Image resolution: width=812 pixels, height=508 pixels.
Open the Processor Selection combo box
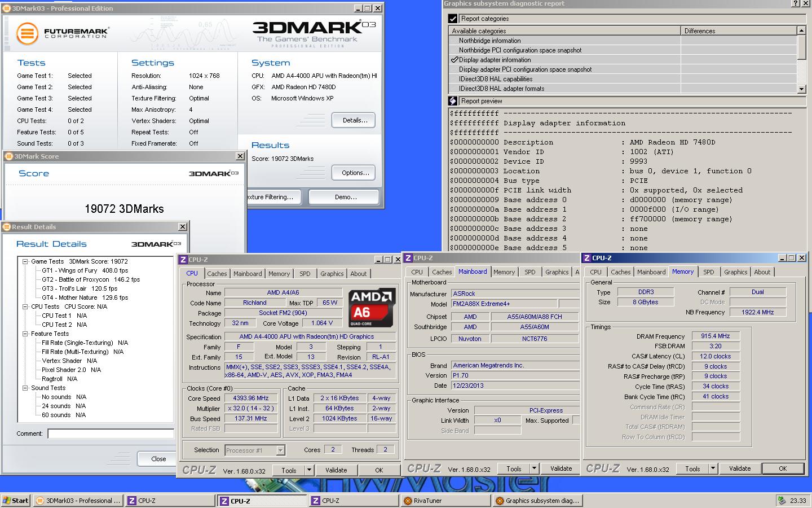click(255, 450)
